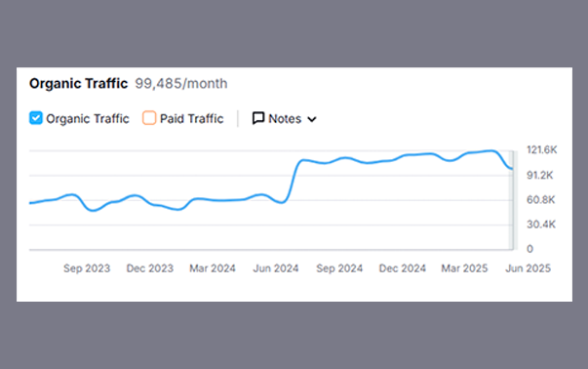Image resolution: width=588 pixels, height=369 pixels.
Task: Click the 0 axis label
Action: point(529,249)
